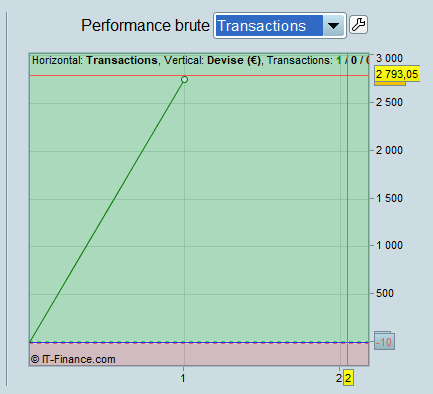The width and height of the screenshot is (433, 394).
Task: Click the Transactions combo box field
Action: point(280,26)
